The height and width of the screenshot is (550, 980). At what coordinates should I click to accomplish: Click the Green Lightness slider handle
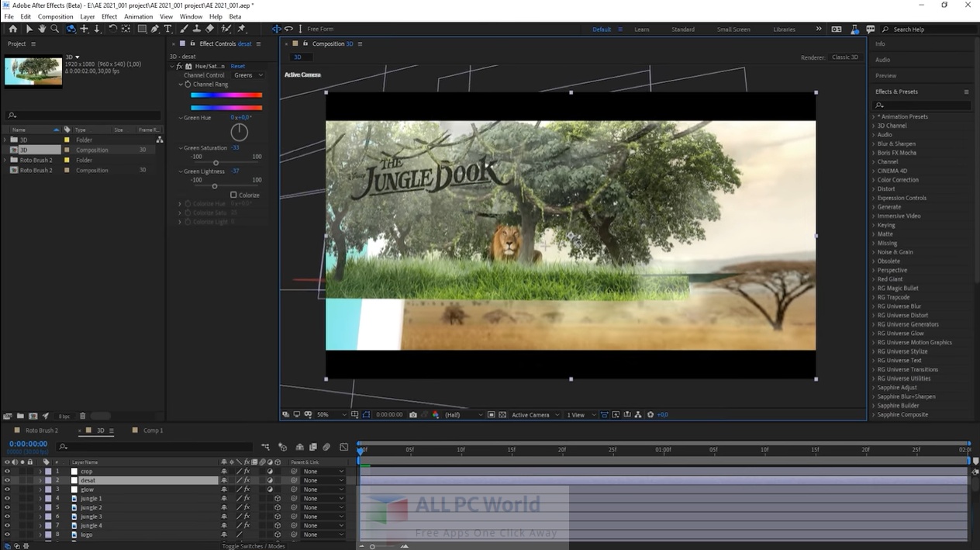pyautogui.click(x=215, y=185)
